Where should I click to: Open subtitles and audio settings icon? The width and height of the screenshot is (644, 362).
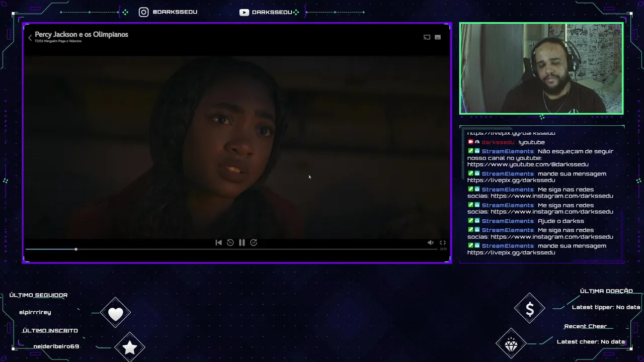tap(438, 37)
